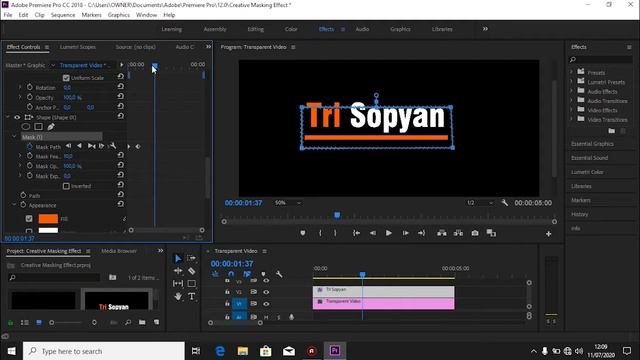The image size is (640, 360).
Task: Open the Sequence menu
Action: tap(63, 15)
